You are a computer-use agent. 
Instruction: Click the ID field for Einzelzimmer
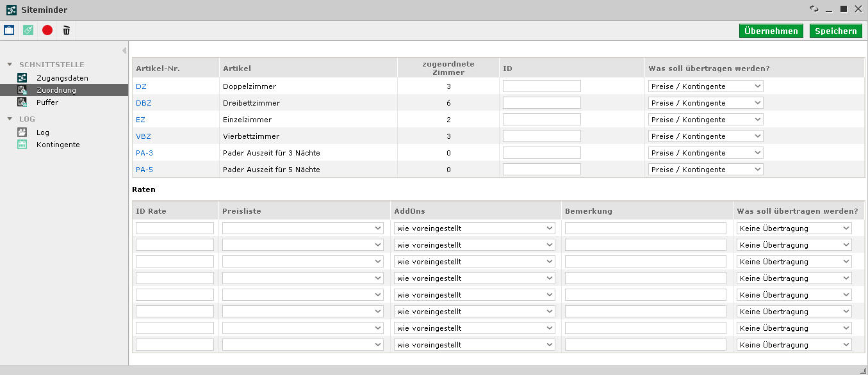[542, 120]
